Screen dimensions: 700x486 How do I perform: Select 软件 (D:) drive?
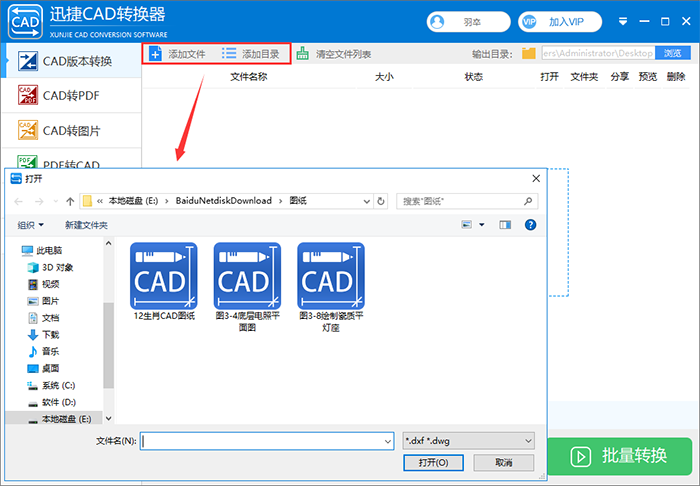click(x=51, y=403)
